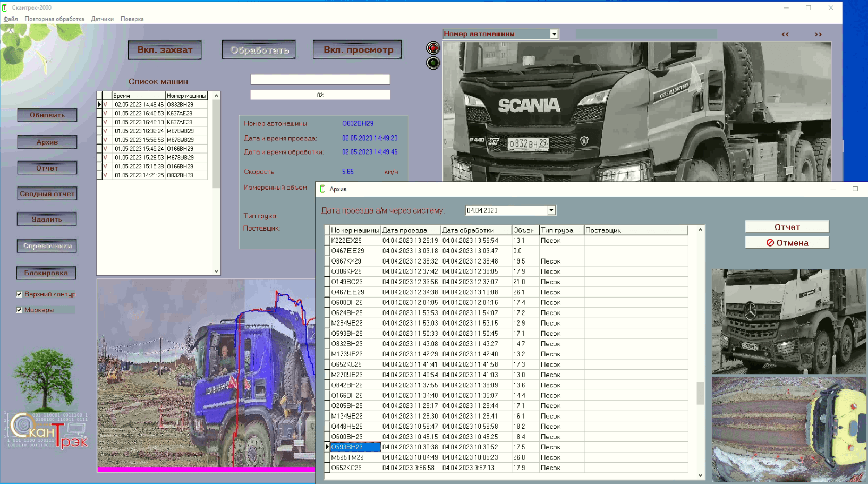
Task: Open the Номер автомашины dropdown
Action: click(x=554, y=34)
